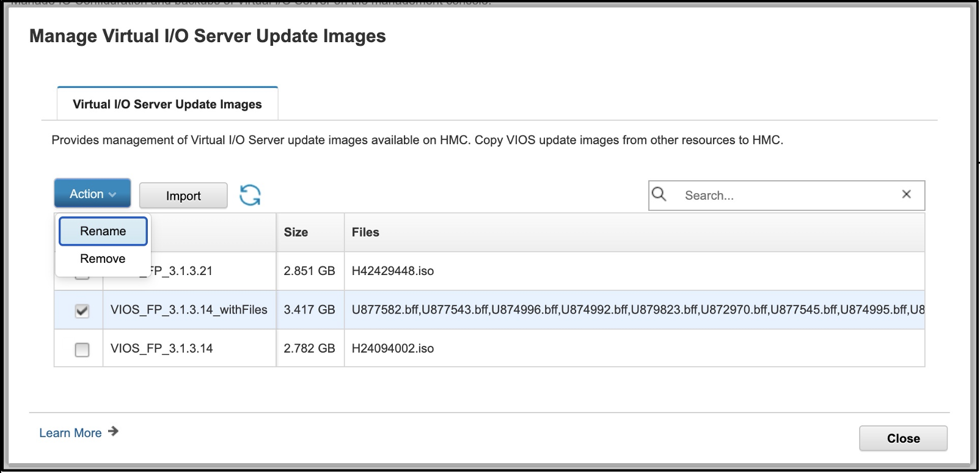
Task: Click the Import button
Action: click(x=183, y=196)
